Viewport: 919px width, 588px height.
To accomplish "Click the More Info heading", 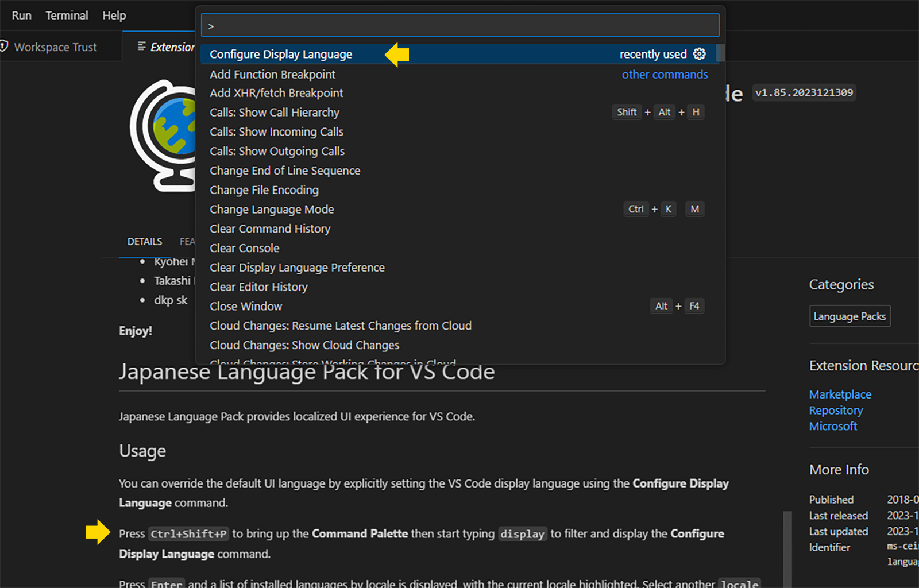I will tap(839, 470).
